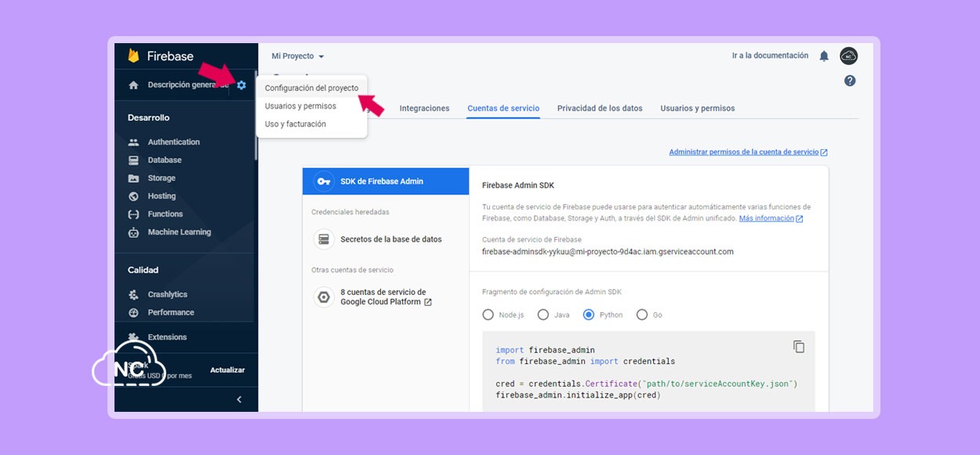980x455 pixels.
Task: Collapse the sidebar with the chevron arrow
Action: point(239,399)
